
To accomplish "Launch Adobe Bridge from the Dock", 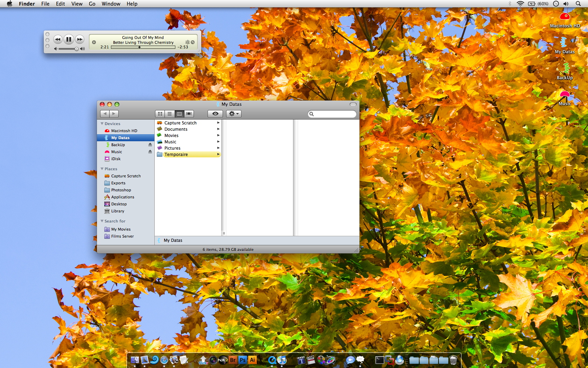I will pyautogui.click(x=233, y=360).
